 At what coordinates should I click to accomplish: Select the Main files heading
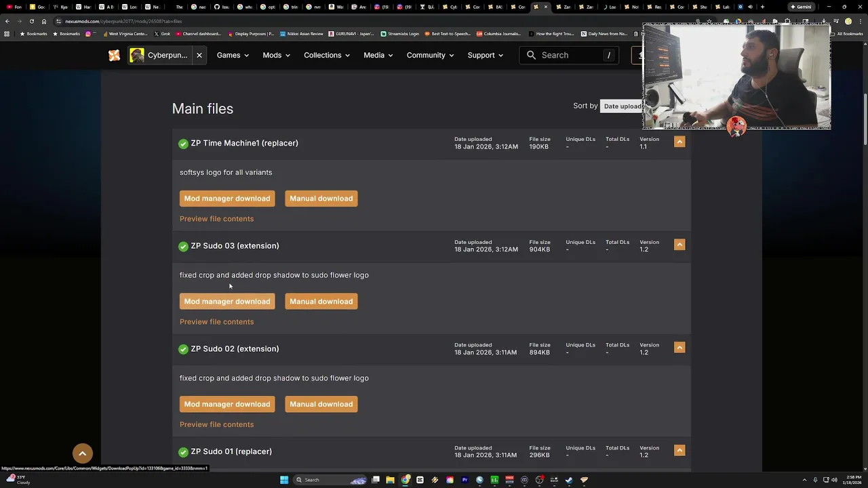203,108
